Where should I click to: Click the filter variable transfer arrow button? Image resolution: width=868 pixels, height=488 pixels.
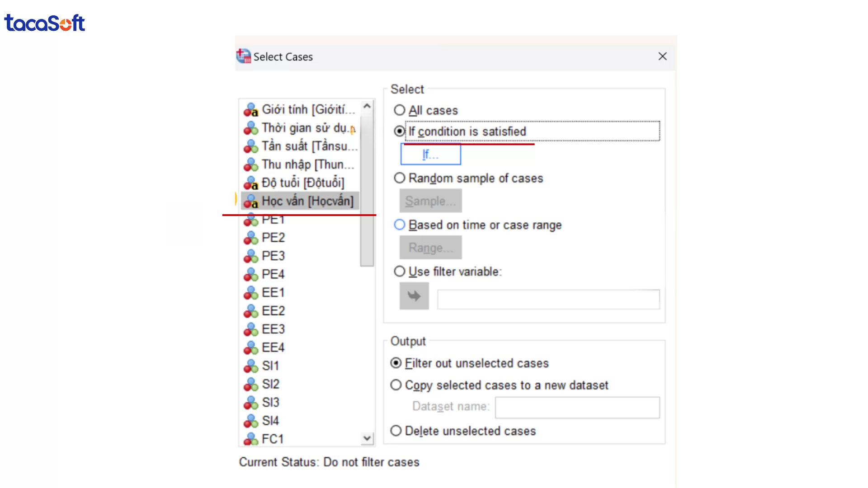[x=414, y=296]
